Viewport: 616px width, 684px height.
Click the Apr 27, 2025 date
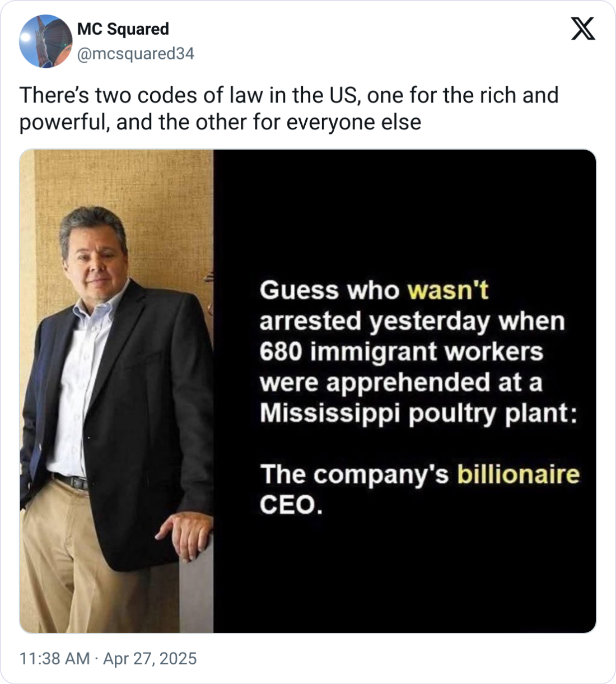150,658
